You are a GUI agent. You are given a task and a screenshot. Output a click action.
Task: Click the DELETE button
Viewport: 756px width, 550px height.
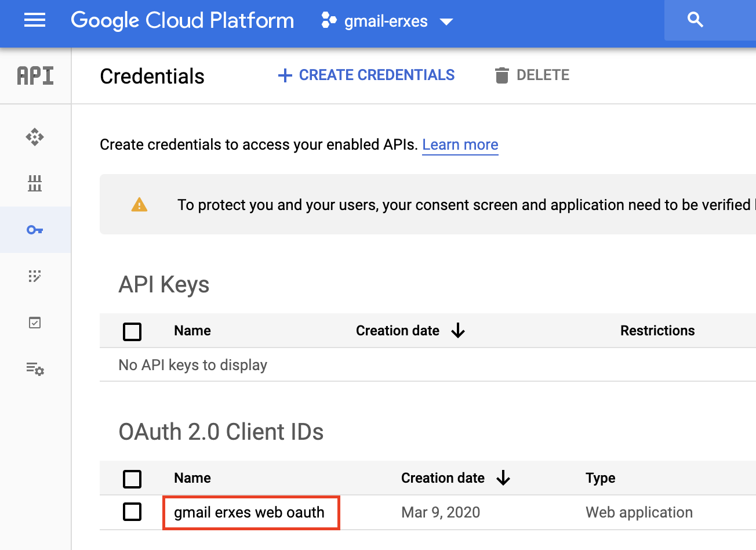[532, 75]
